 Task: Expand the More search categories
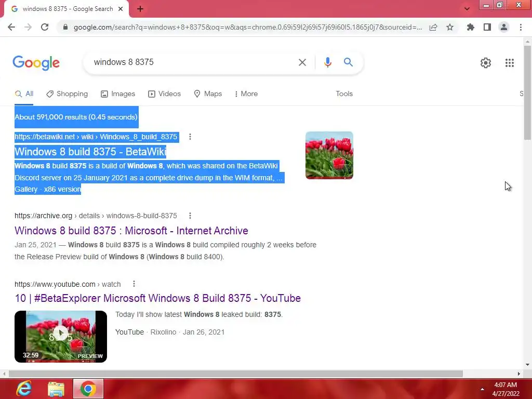coord(246,94)
